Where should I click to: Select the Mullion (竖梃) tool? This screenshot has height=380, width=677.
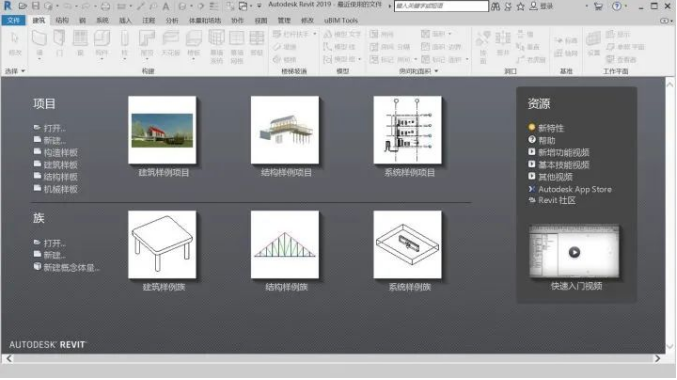pos(256,44)
